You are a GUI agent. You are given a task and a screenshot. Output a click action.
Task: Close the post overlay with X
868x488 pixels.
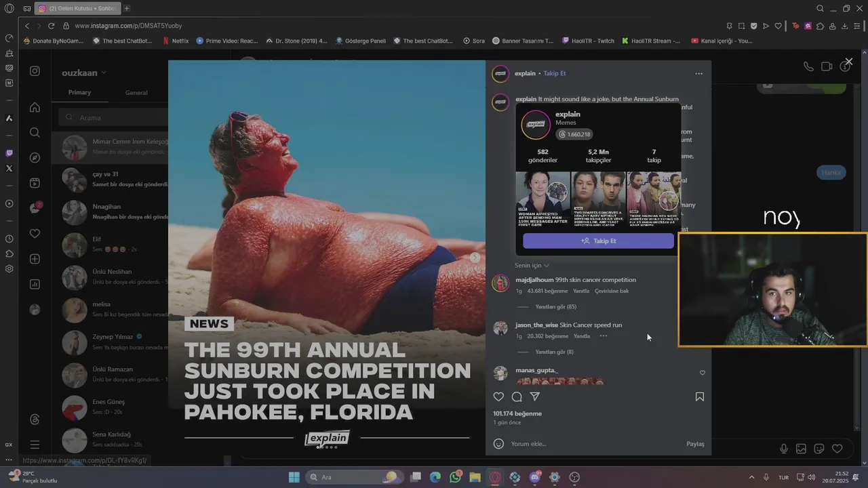tap(848, 62)
